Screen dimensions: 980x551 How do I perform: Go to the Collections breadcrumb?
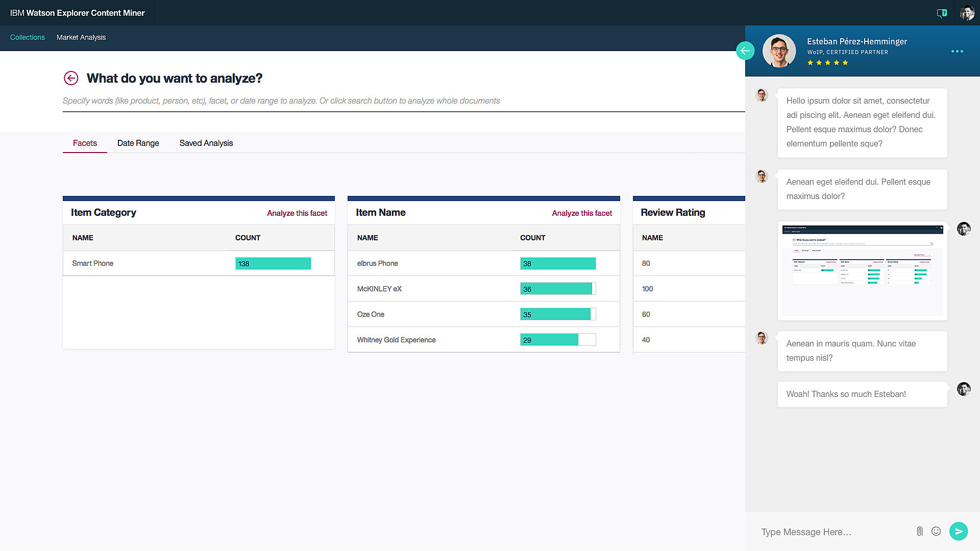point(28,37)
